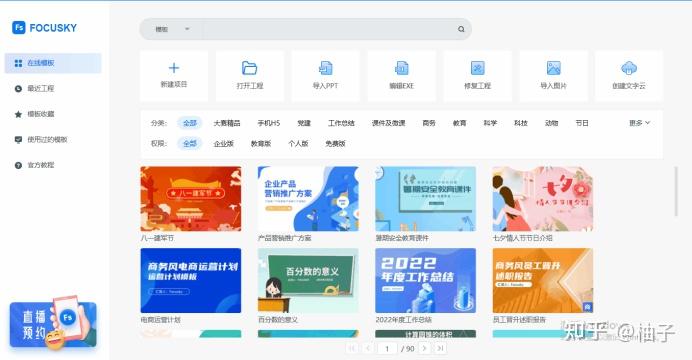
Task: Choose the 个人版 permission filter
Action: [298, 143]
